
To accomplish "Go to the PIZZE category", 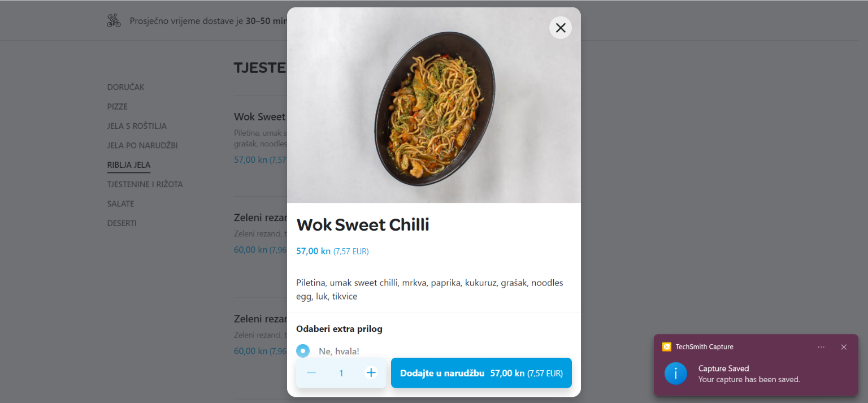I will point(118,107).
